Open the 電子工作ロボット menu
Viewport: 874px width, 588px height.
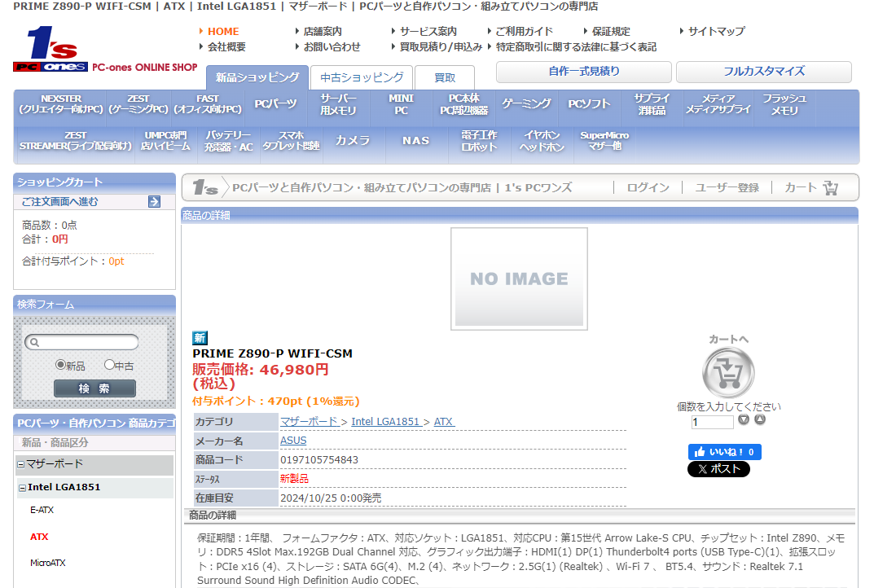480,141
